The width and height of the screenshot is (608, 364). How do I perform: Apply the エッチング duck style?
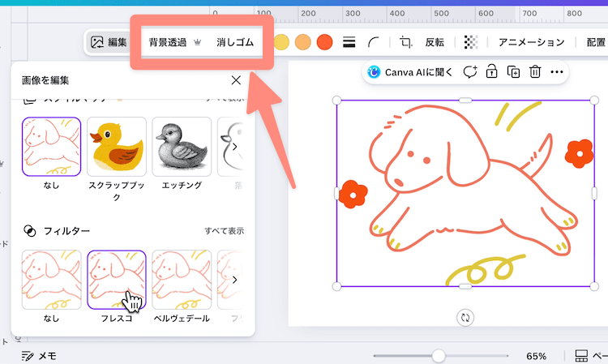tap(182, 147)
